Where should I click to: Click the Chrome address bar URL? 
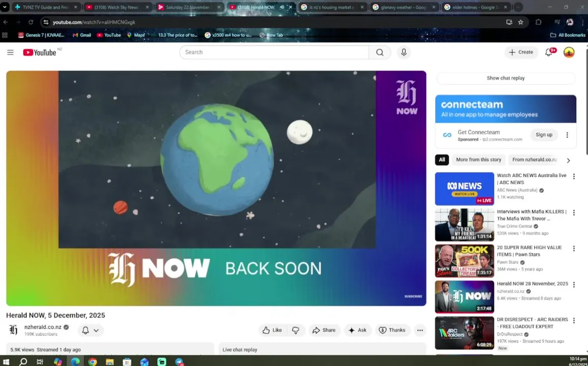[94, 22]
